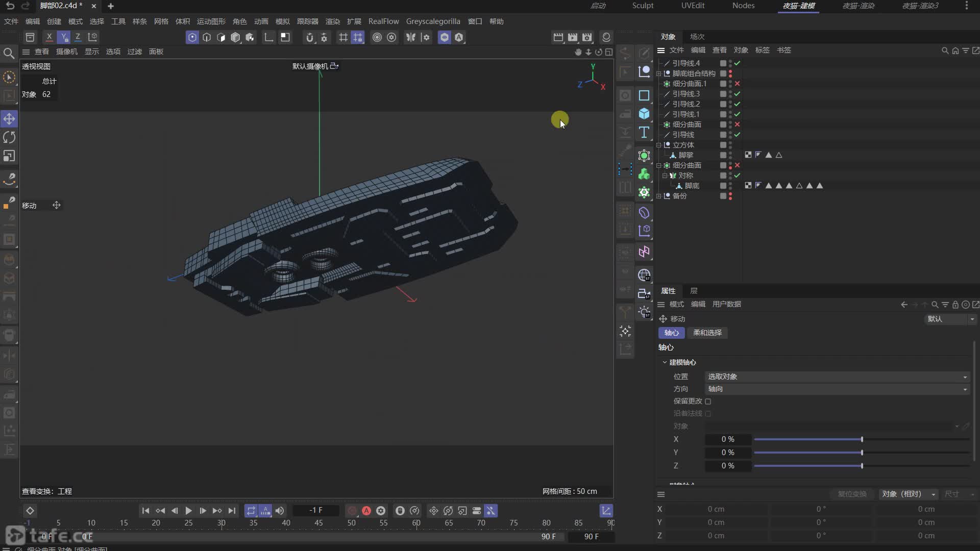The height and width of the screenshot is (551, 980).
Task: Toggle the Z axis lock
Action: tap(78, 37)
